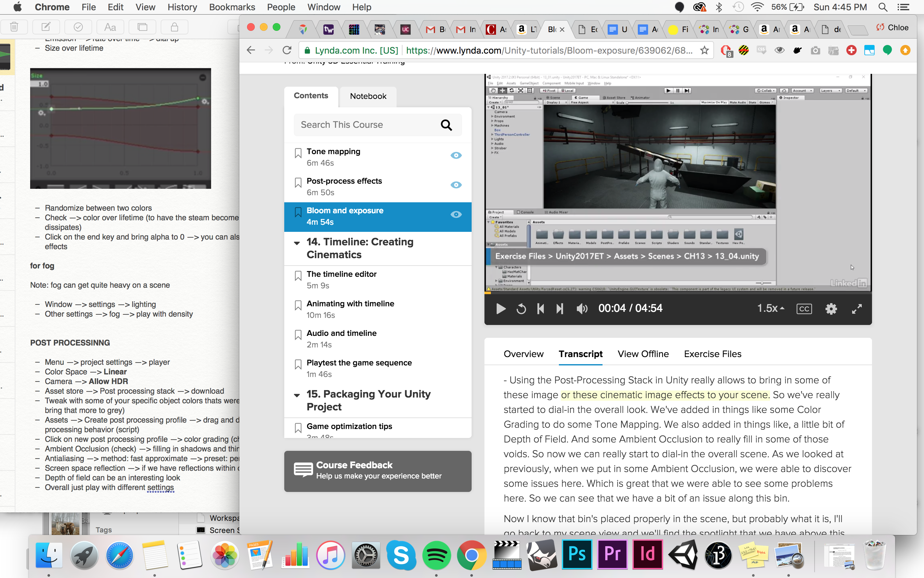924x578 pixels.
Task: Bookmark the Tone mapping video
Action: coord(298,153)
